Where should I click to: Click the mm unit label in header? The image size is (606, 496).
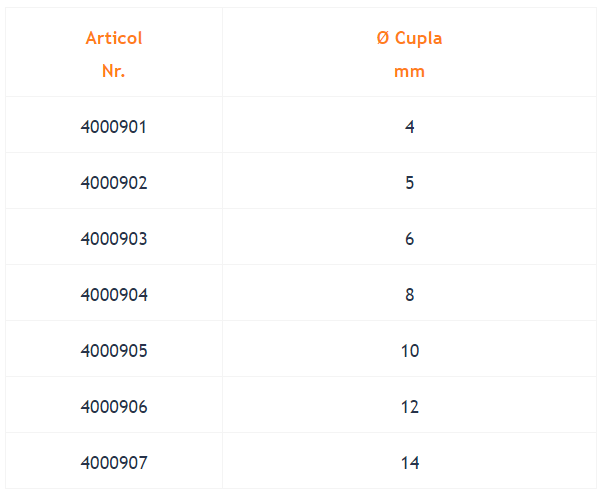point(409,72)
